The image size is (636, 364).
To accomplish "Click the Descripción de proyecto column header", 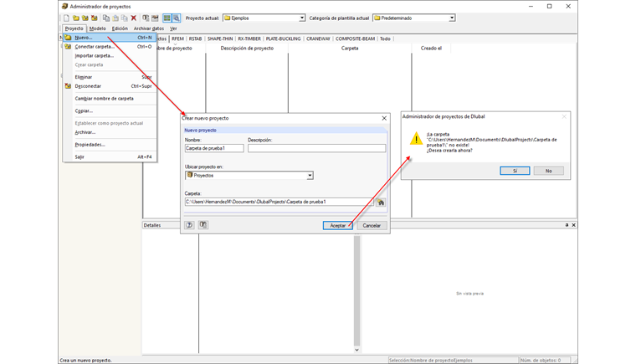I will pyautogui.click(x=247, y=49).
